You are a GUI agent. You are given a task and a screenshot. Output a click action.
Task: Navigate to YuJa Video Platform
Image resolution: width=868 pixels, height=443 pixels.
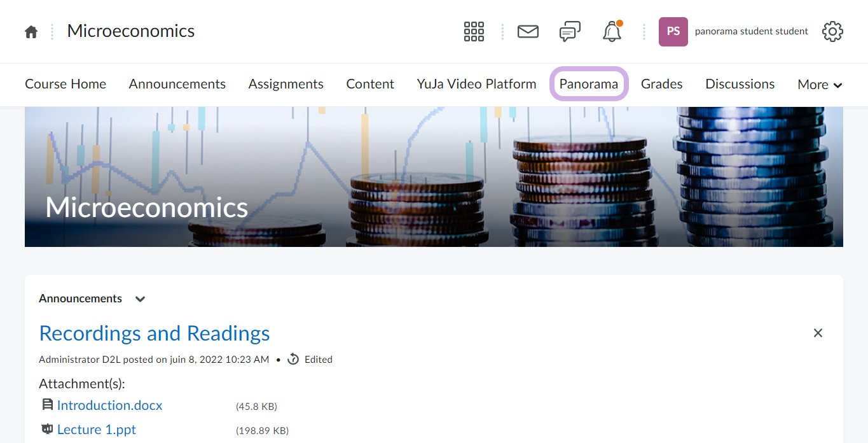tap(476, 84)
